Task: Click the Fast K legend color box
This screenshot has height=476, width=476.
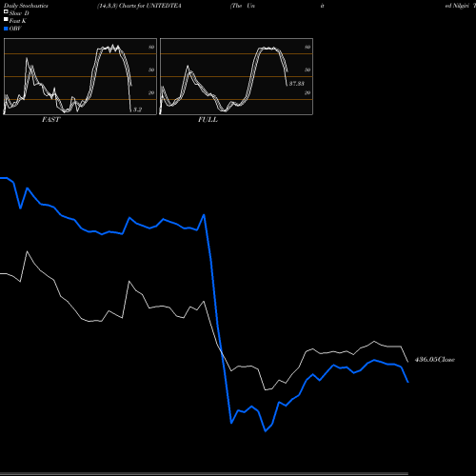Action: point(6,20)
